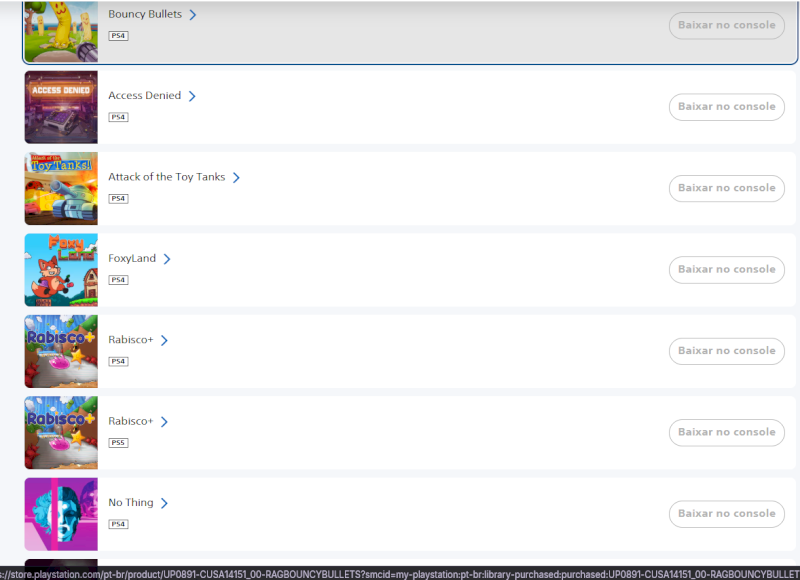Image resolution: width=800 pixels, height=580 pixels.
Task: Click the PS4 badge under Access Denied
Action: point(118,117)
